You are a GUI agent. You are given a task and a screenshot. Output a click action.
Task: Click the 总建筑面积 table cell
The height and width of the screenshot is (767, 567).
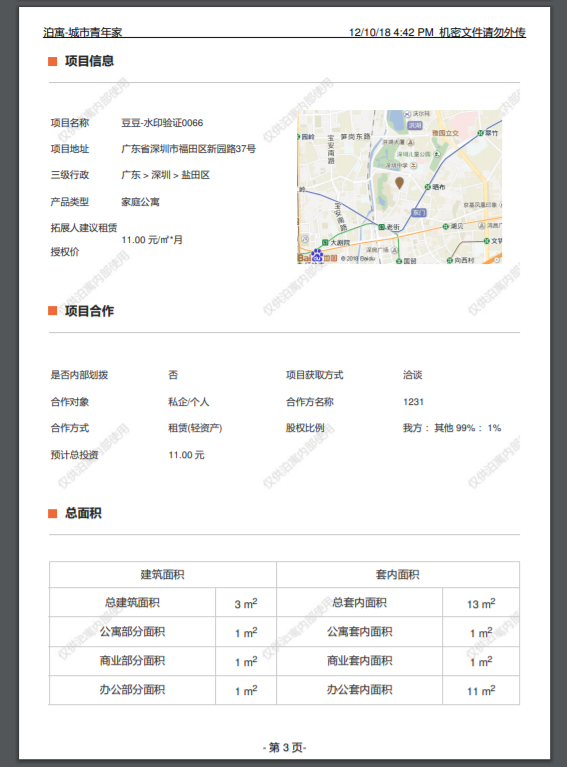coord(132,603)
